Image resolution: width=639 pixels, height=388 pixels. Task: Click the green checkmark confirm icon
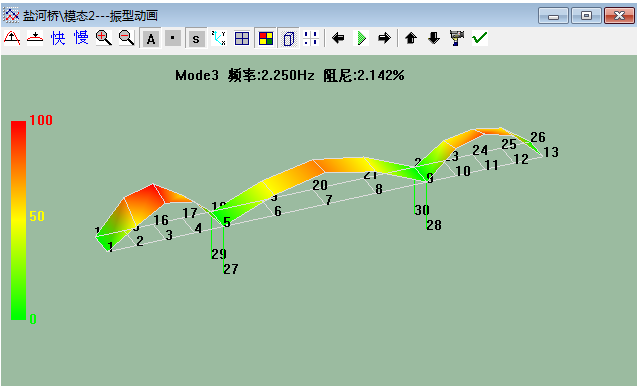480,38
